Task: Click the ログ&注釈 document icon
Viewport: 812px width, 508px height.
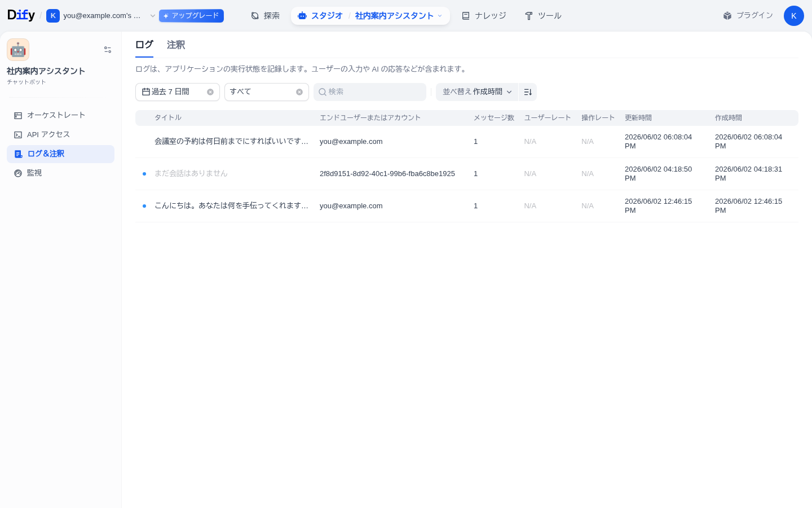Action: (x=18, y=154)
